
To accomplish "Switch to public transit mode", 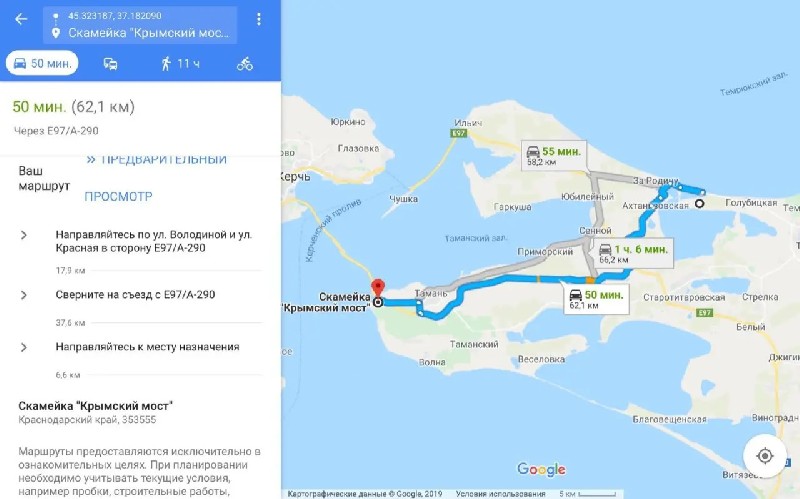I will click(x=111, y=64).
